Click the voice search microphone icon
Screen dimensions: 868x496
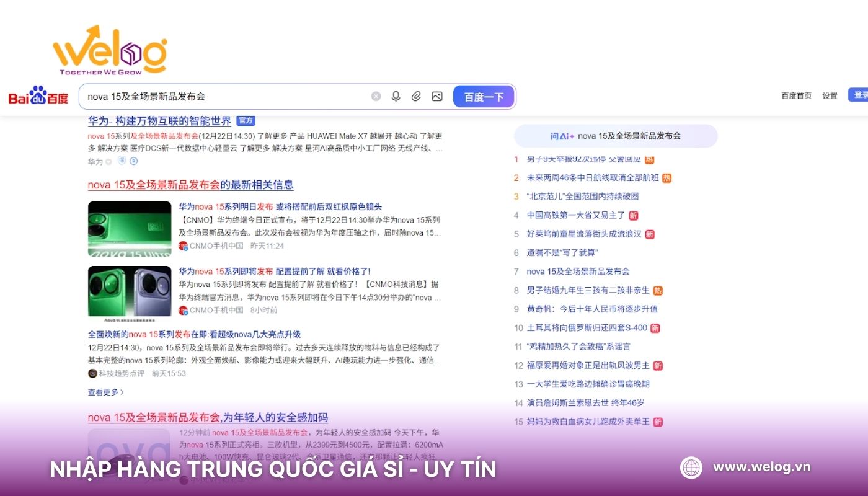395,96
